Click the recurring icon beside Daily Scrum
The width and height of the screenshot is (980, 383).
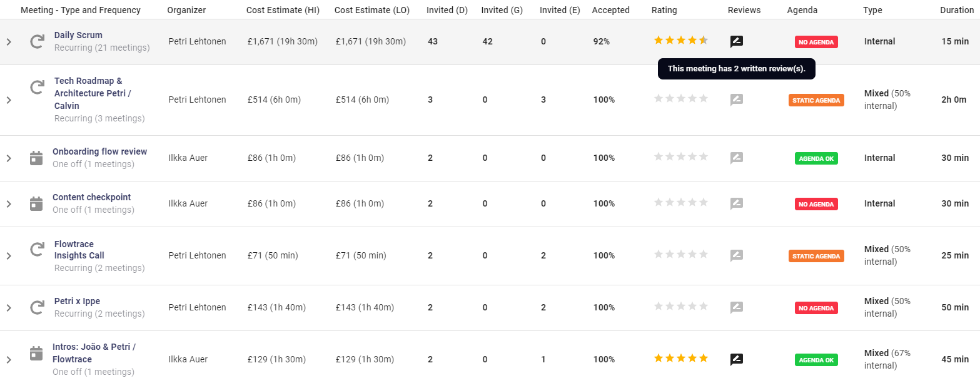point(38,41)
